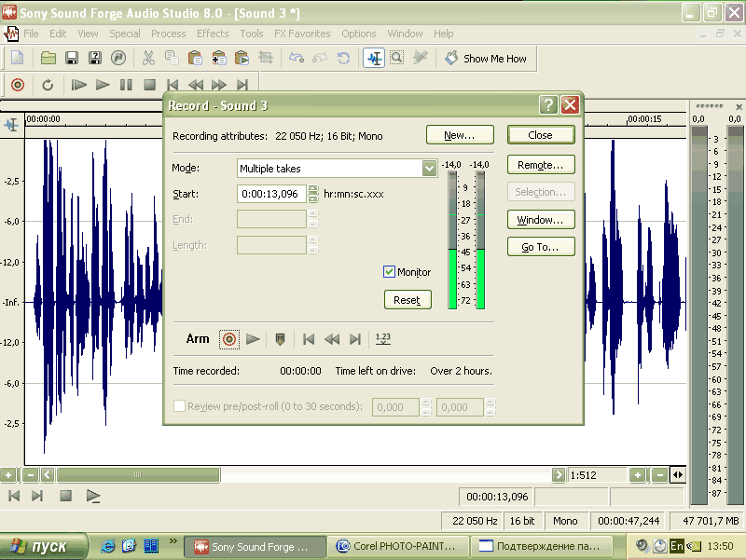Click the Paste clipboard icon
The height and width of the screenshot is (560, 746).
click(x=195, y=59)
